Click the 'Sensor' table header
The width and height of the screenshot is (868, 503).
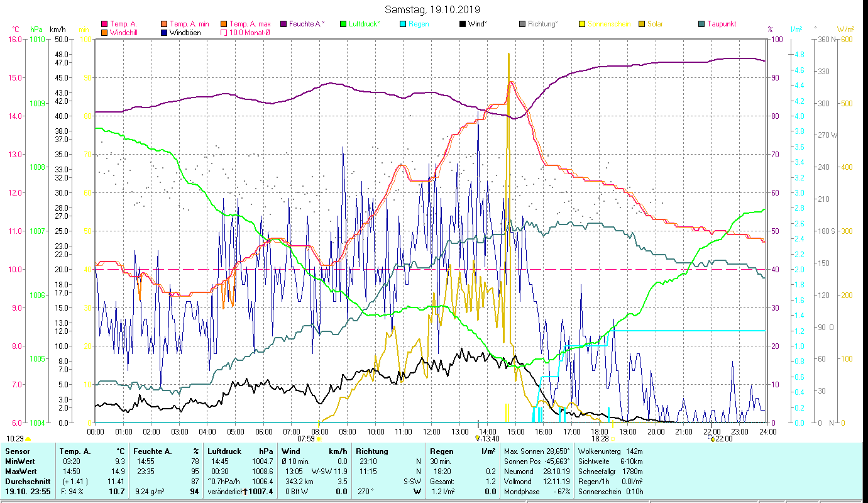coord(17,451)
